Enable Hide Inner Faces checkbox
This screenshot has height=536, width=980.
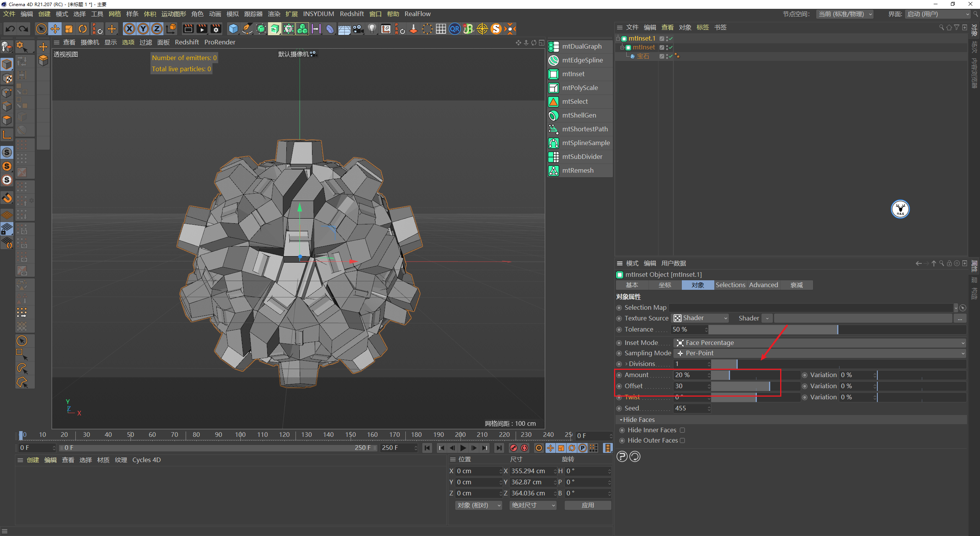pyautogui.click(x=682, y=430)
